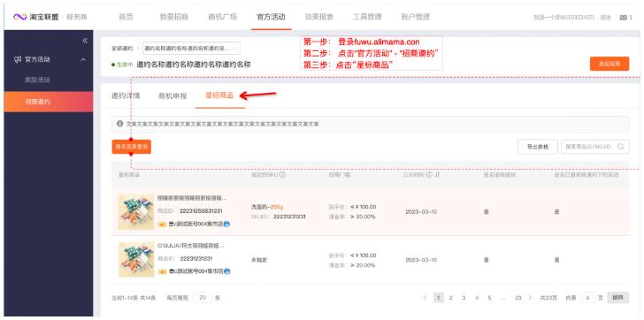Viewport: 644px width, 320px height.
Task: Select the 官方活动 nav item
Action: [271, 17]
